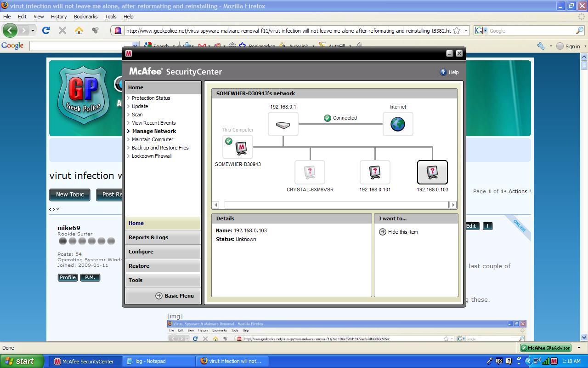The height and width of the screenshot is (368, 588).
Task: Switch to Restore section
Action: tap(163, 266)
